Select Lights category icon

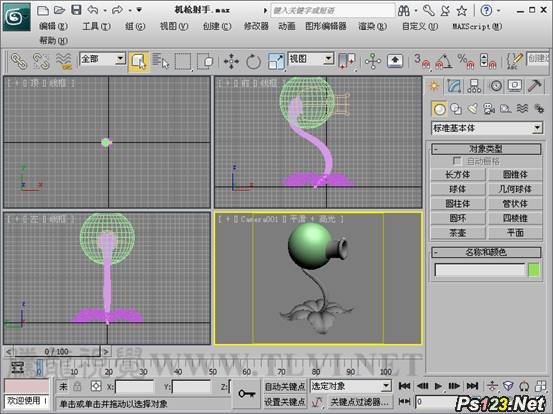(473, 109)
